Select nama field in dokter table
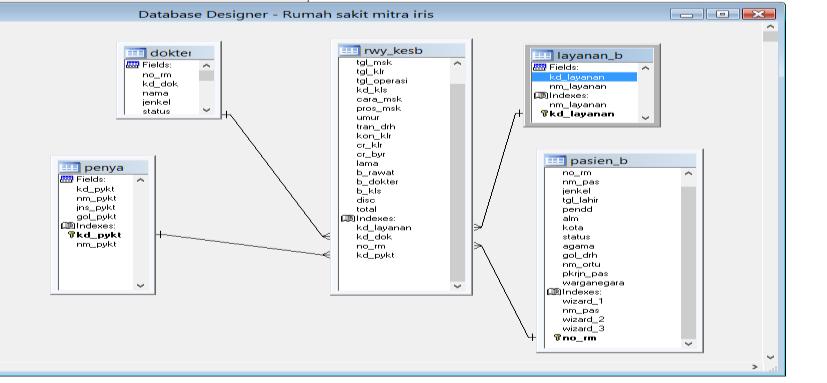 tap(155, 93)
